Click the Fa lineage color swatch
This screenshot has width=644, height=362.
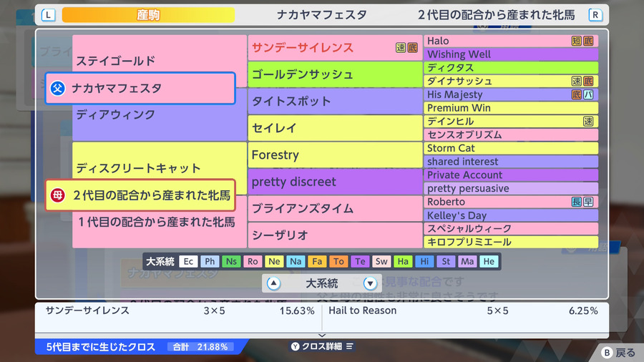317,261
